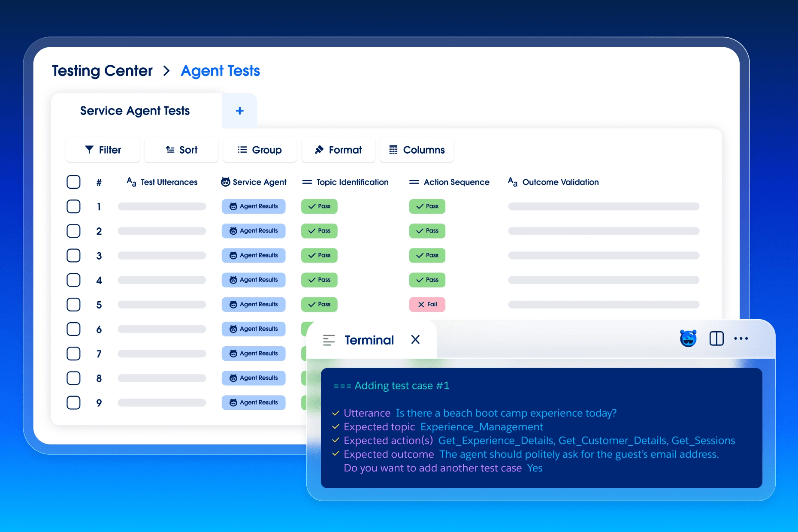Select the Service Agent Tests tab
The image size is (798, 532).
(x=135, y=111)
